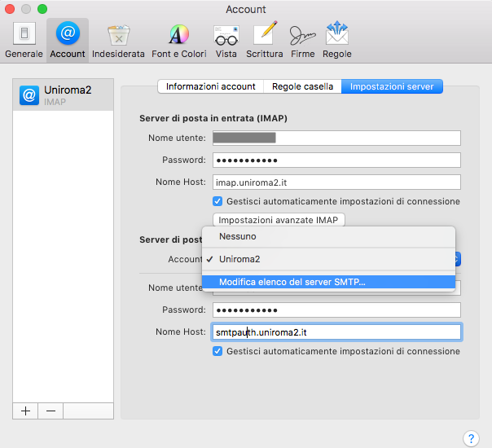Remove selected account with minus button
Image resolution: width=492 pixels, height=448 pixels.
[x=51, y=411]
